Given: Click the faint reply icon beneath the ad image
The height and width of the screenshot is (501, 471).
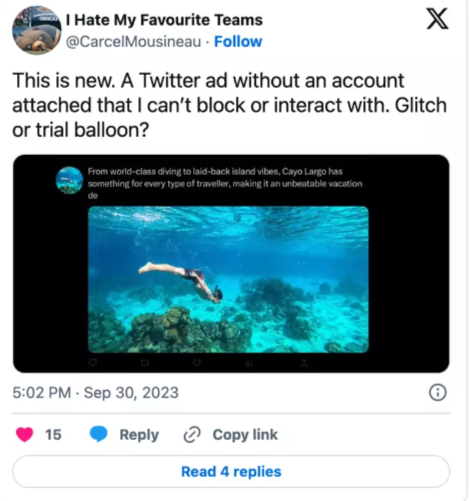Looking at the screenshot, I should [93, 362].
